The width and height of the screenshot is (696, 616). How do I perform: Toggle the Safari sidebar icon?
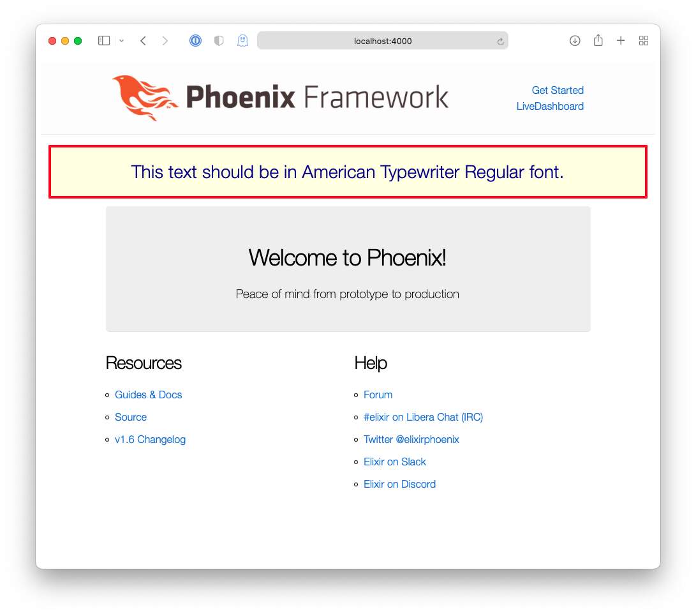coord(103,41)
